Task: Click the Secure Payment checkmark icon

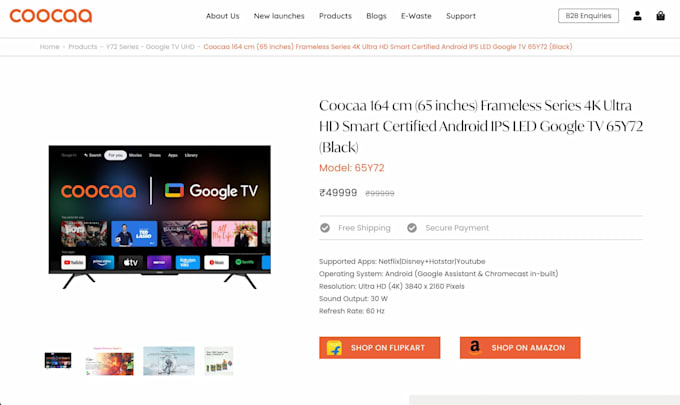Action: pyautogui.click(x=412, y=228)
